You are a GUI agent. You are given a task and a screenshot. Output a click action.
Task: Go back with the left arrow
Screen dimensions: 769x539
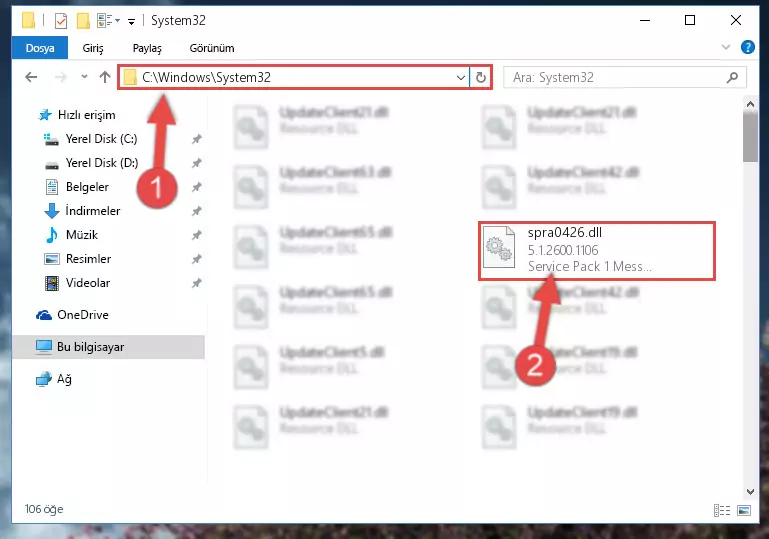[x=31, y=77]
